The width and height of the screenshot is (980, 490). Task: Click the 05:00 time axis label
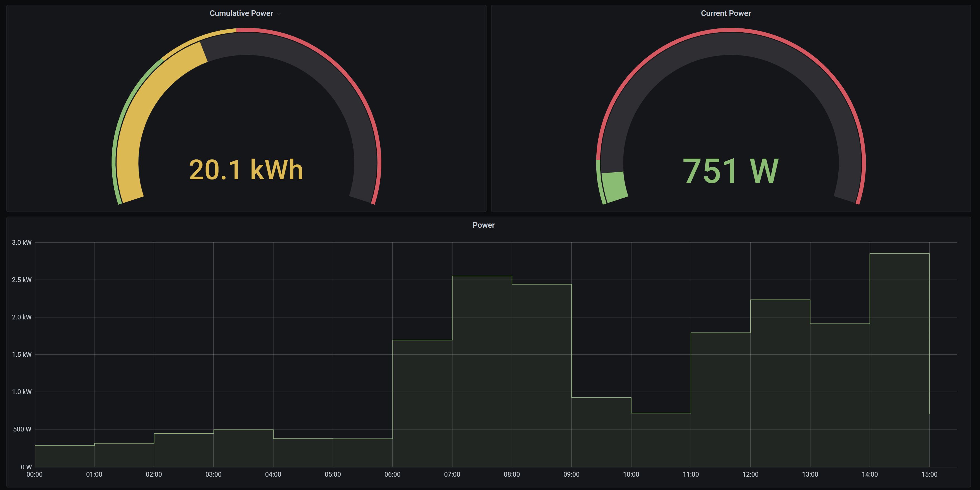click(x=333, y=474)
